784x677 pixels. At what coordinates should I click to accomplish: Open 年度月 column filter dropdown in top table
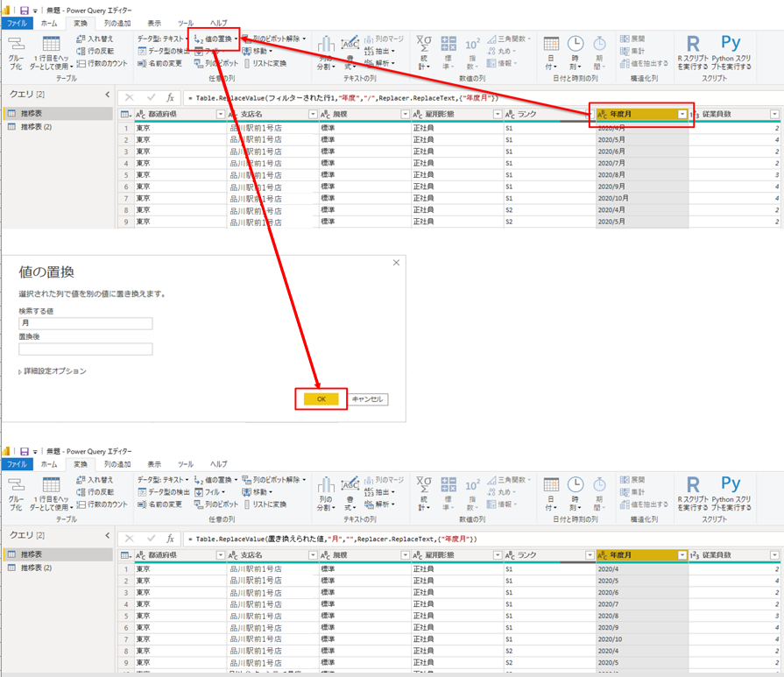(x=682, y=114)
